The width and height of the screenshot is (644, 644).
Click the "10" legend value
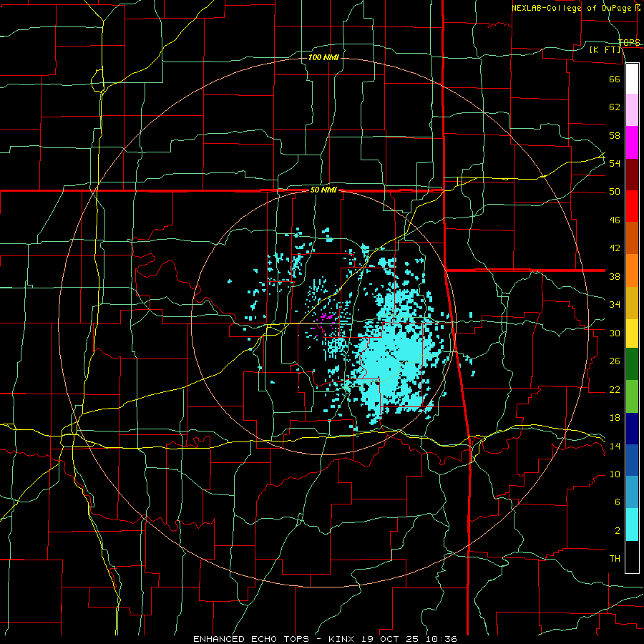[615, 474]
